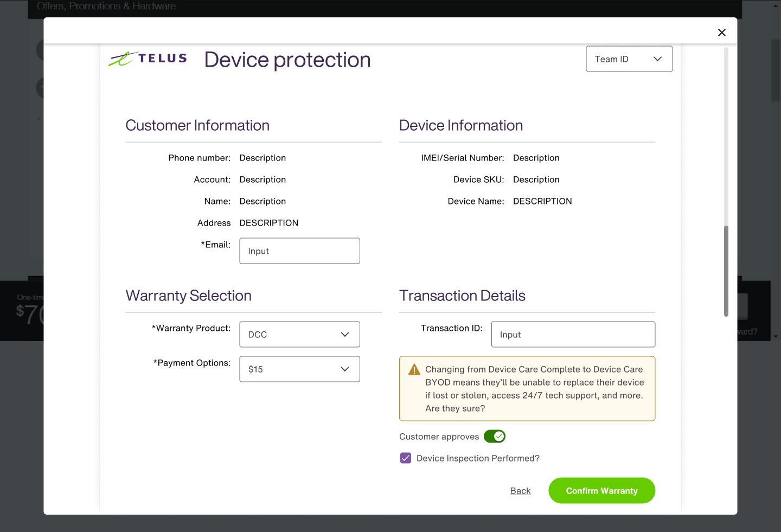Click the Confirm Warranty button
This screenshot has width=781, height=532.
(x=602, y=491)
